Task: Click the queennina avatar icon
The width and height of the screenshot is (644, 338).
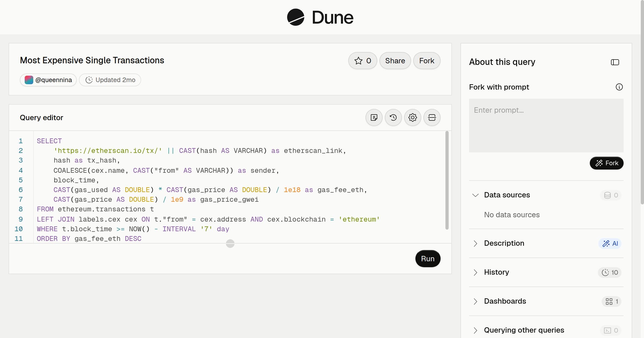Action: coord(29,80)
